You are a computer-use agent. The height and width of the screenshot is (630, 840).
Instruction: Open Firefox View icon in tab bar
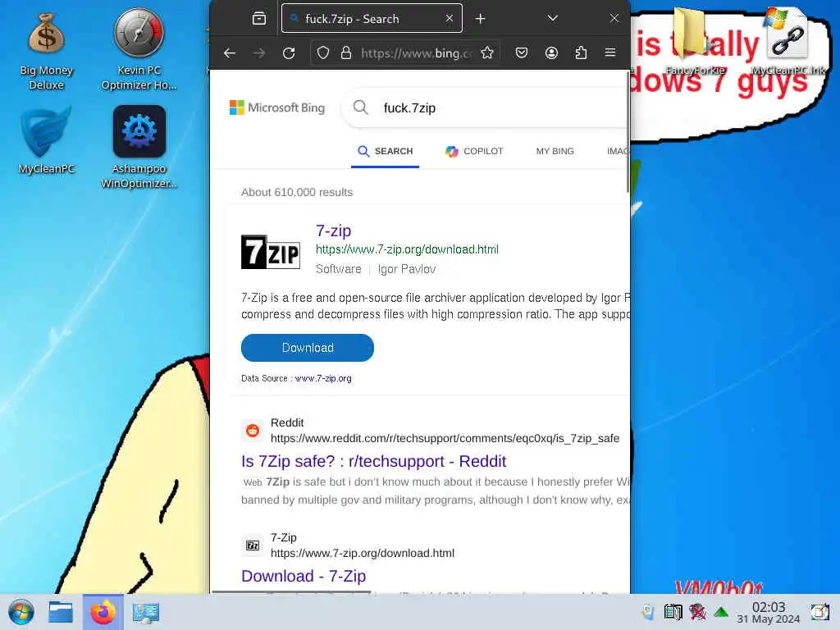point(259,19)
